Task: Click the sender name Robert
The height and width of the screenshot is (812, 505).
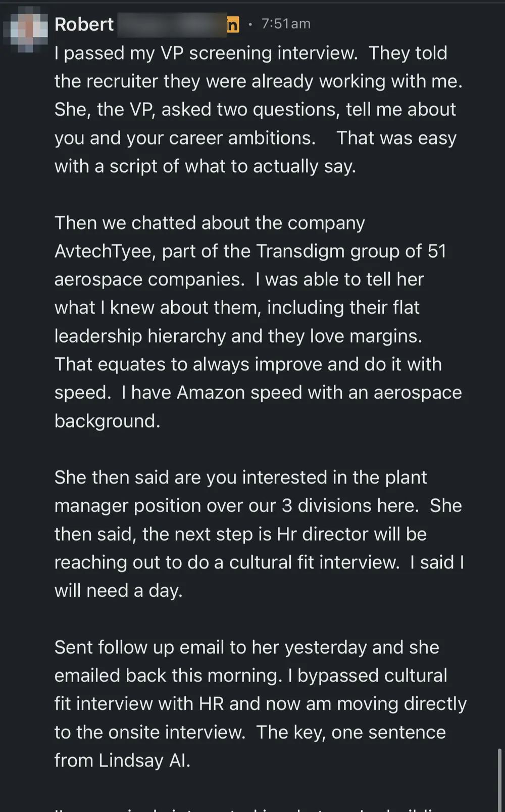Action: tap(84, 24)
